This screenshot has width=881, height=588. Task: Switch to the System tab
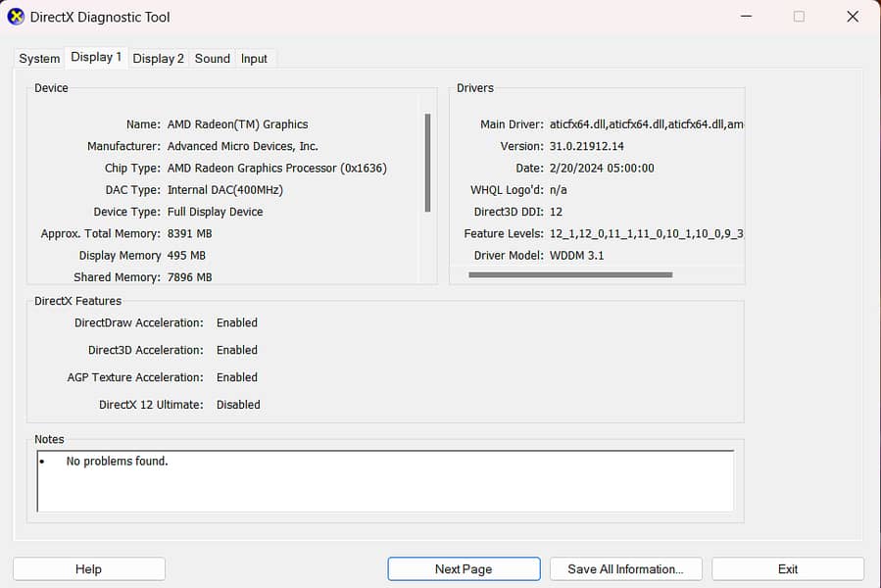39,59
